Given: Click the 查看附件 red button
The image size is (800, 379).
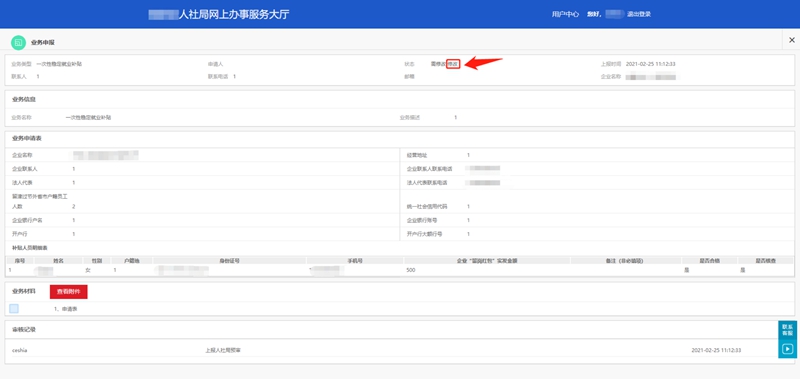Looking at the screenshot, I should (x=69, y=291).
